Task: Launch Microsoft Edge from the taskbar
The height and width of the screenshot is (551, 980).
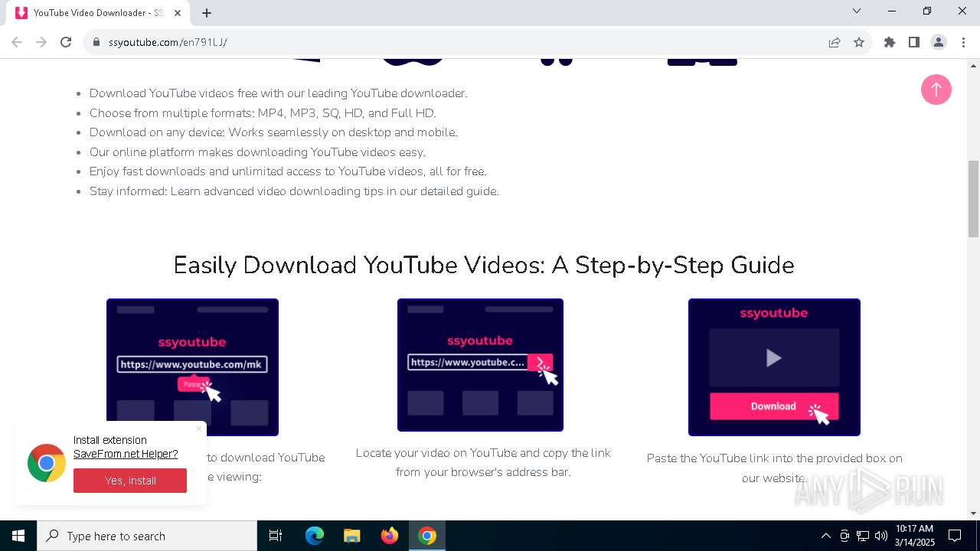Action: (x=315, y=536)
